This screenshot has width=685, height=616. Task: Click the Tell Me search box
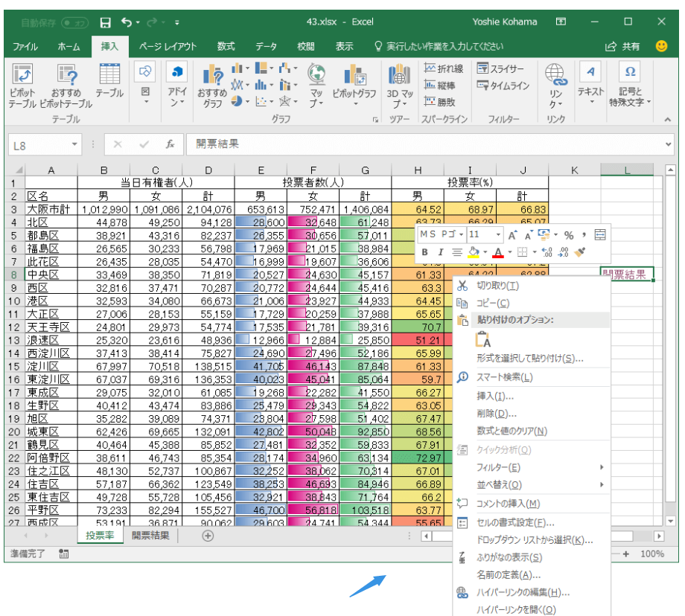pos(439,46)
